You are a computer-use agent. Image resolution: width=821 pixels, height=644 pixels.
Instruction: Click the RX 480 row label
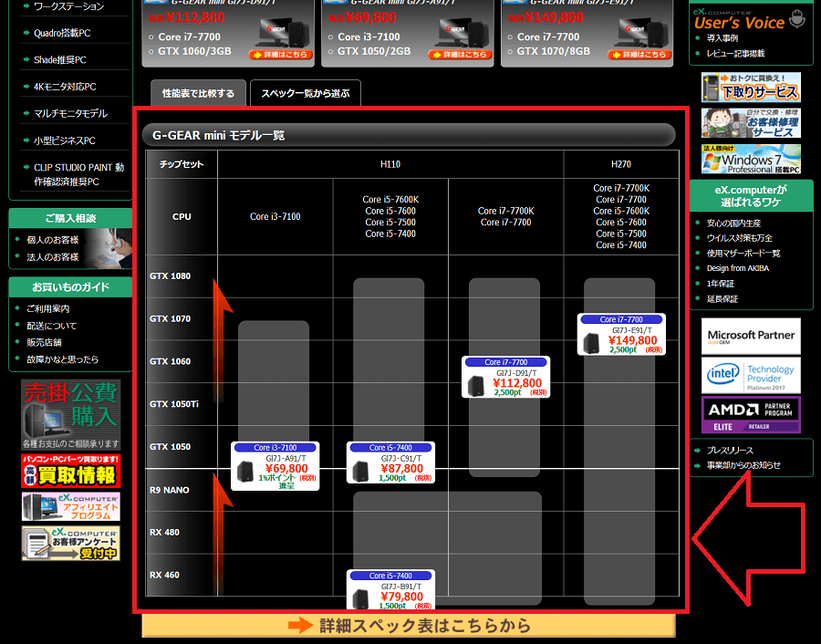coord(164,532)
